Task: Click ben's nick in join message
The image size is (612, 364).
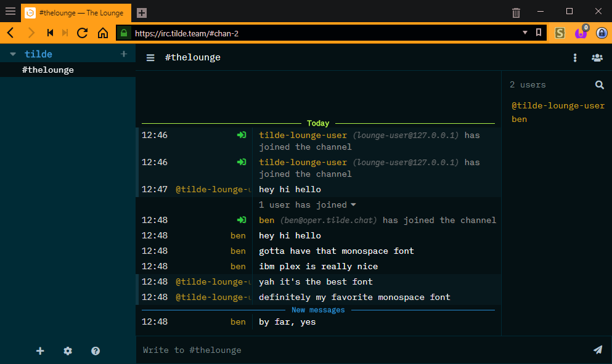Action: coord(267,220)
